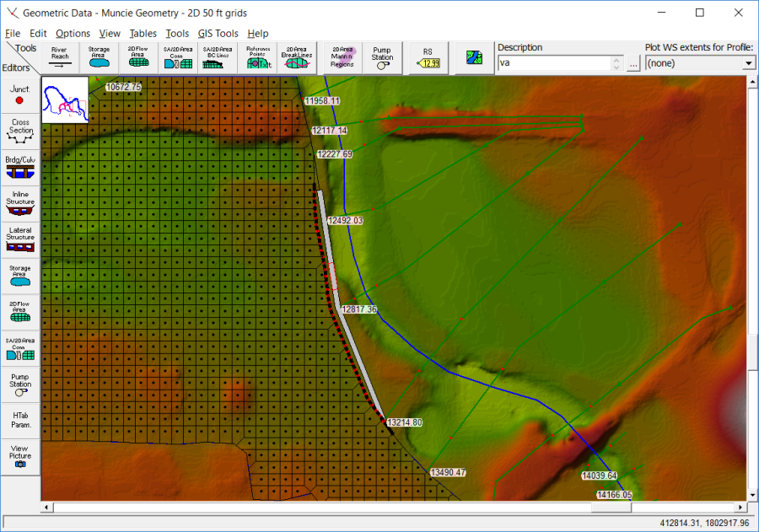Image resolution: width=759 pixels, height=532 pixels.
Task: Open the Tables menu
Action: [x=143, y=33]
